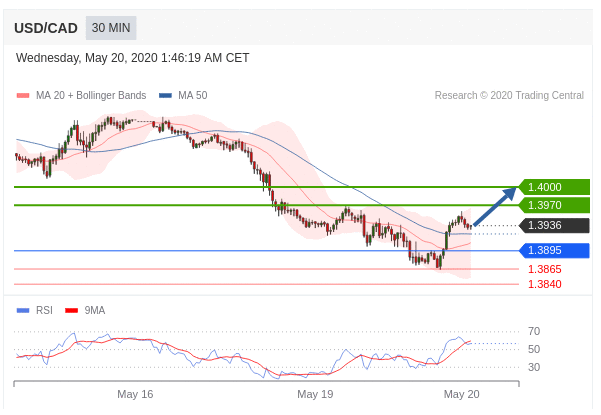Click the 1.3840 red support value
Viewport: 601px width, 415px height.
click(x=545, y=284)
